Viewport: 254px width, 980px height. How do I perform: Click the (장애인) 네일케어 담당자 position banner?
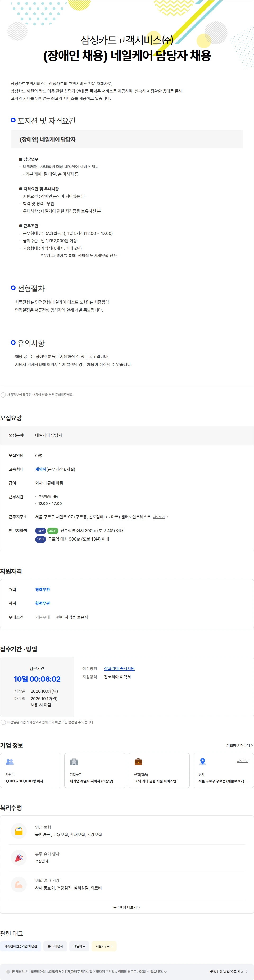[x=127, y=140]
